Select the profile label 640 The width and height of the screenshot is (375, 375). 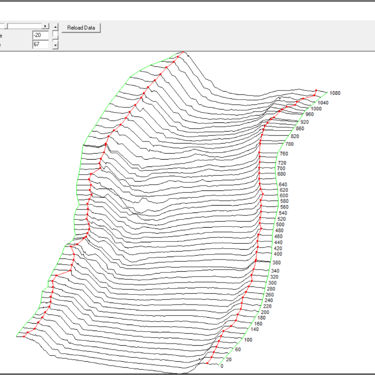[283, 185]
